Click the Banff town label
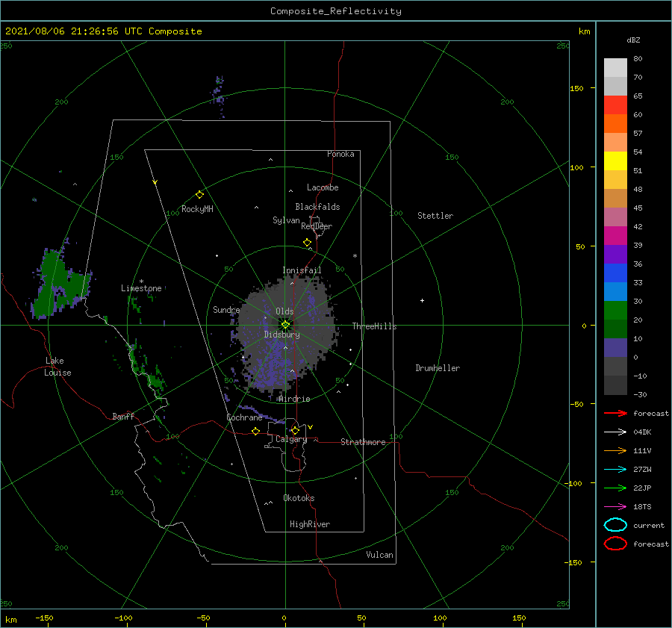 tap(123, 416)
